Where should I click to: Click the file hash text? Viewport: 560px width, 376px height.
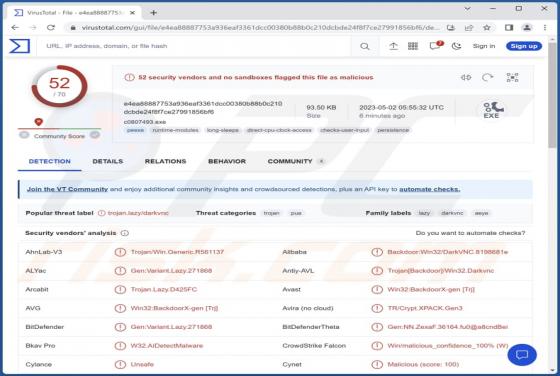(203, 108)
